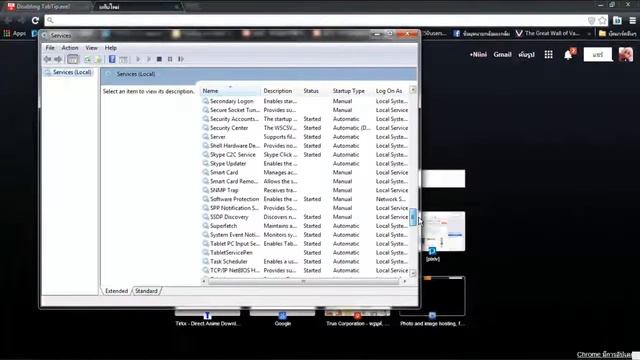This screenshot has height=360, width=640.
Task: Sort services by the Name column header
Action: click(230, 91)
